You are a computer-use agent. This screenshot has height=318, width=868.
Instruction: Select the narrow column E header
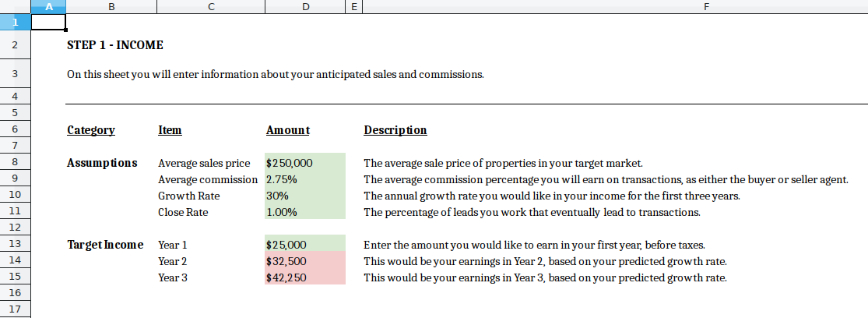click(x=353, y=7)
